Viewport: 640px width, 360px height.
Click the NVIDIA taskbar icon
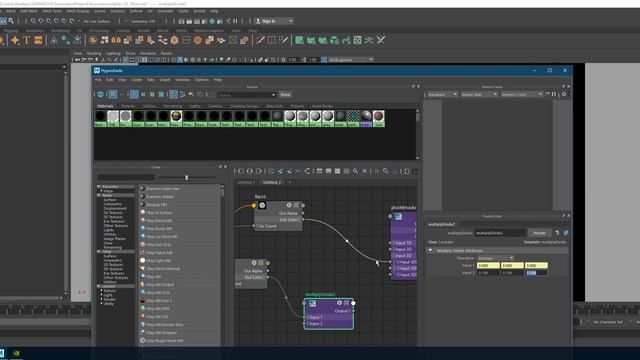click(16, 353)
